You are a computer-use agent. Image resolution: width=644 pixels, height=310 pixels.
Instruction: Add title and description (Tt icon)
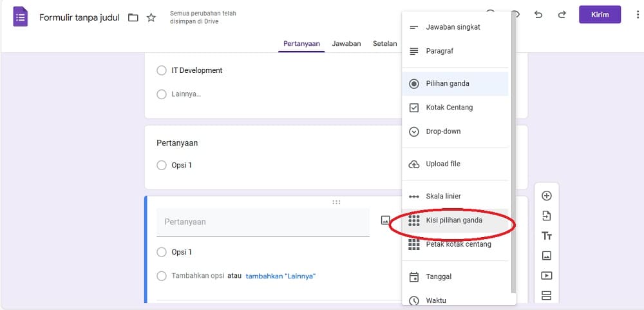(546, 236)
